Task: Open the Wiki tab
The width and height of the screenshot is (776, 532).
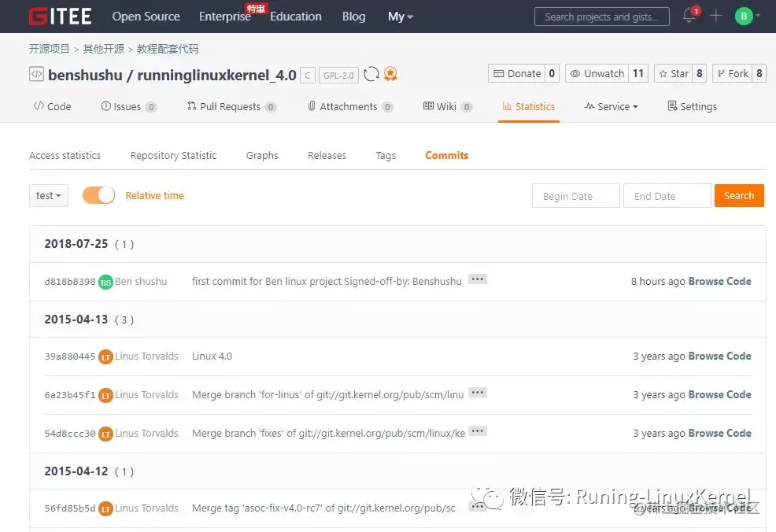Action: click(448, 106)
